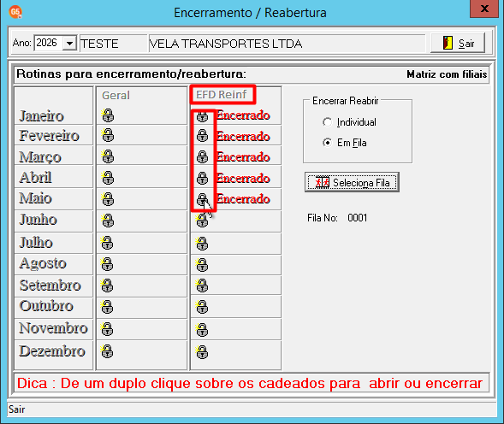Click the EFD Reinf padlock for Setembro
Viewport: 504px width, 424px height.
point(202,286)
